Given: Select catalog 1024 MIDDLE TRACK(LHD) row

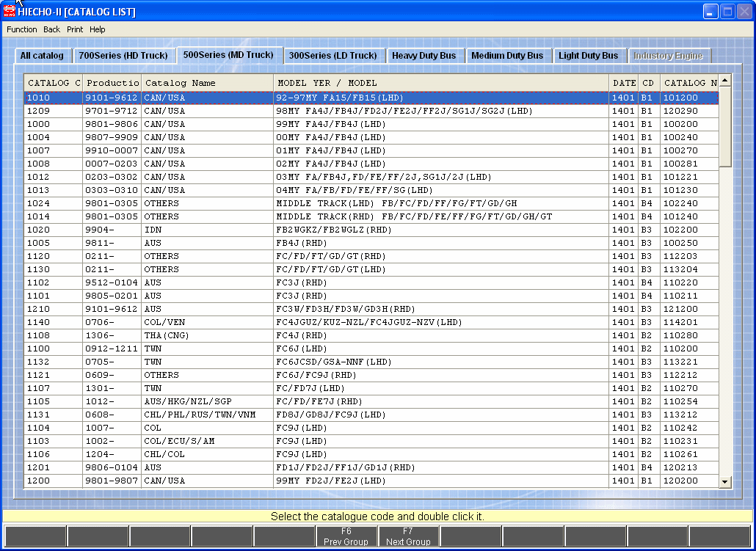Looking at the screenshot, I should pos(367,203).
